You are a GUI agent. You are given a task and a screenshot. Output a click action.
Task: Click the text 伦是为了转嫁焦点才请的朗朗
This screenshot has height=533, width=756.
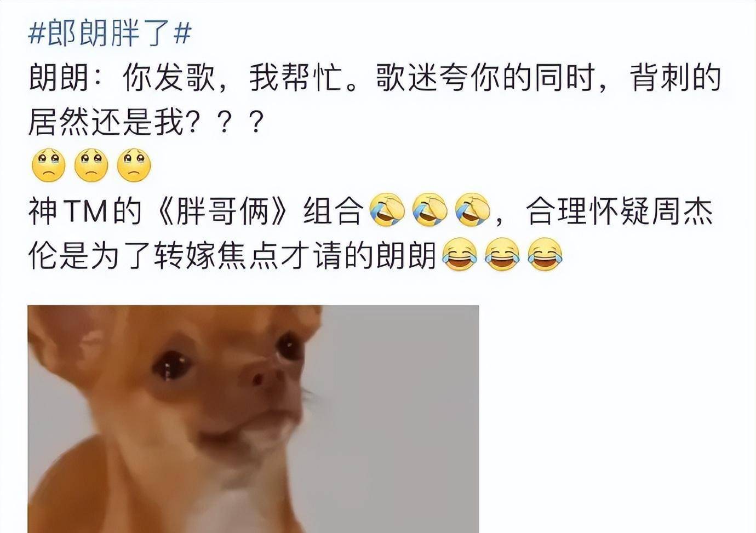[x=232, y=256]
